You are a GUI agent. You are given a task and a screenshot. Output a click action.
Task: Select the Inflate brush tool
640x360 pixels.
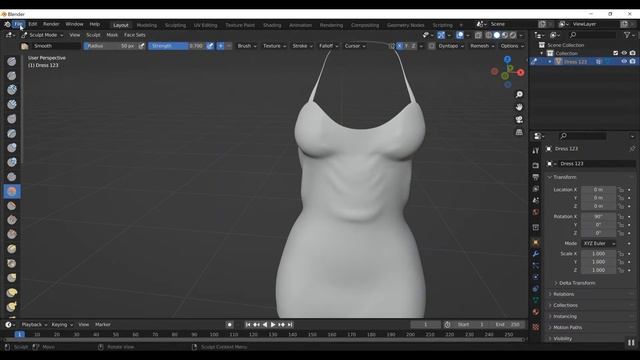click(x=12, y=148)
